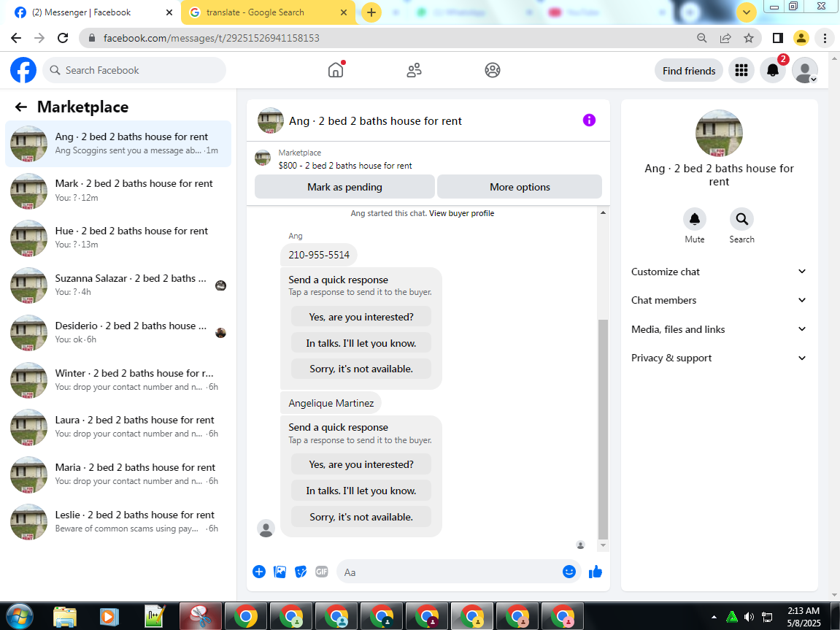Open a new browser tab with plus button
Viewport: 840px width, 630px height.
click(371, 12)
